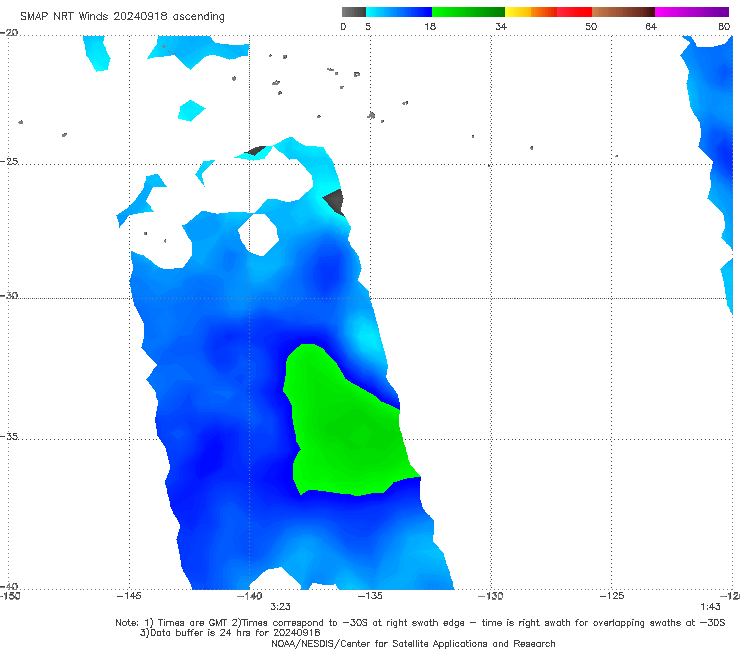Click the -20 latitude axis label
This screenshot has width=740, height=650.
point(9,32)
